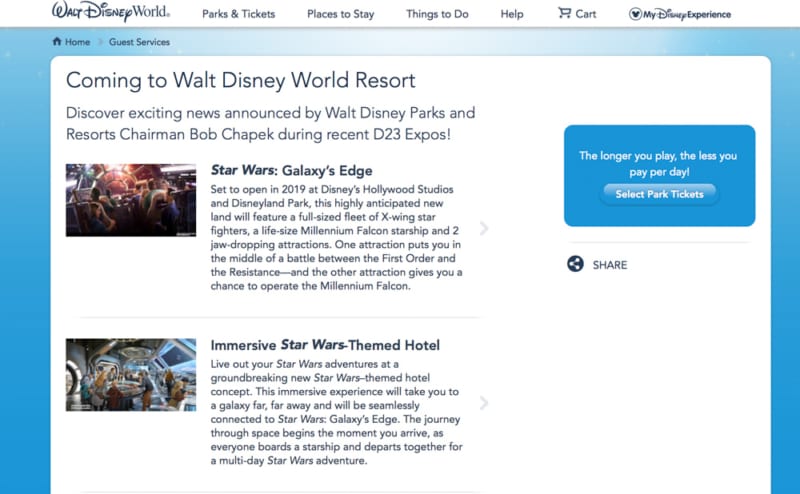Screen dimensions: 800x494
Task: Click the Millennium Falcon cockpit thumbnail
Action: point(131,200)
